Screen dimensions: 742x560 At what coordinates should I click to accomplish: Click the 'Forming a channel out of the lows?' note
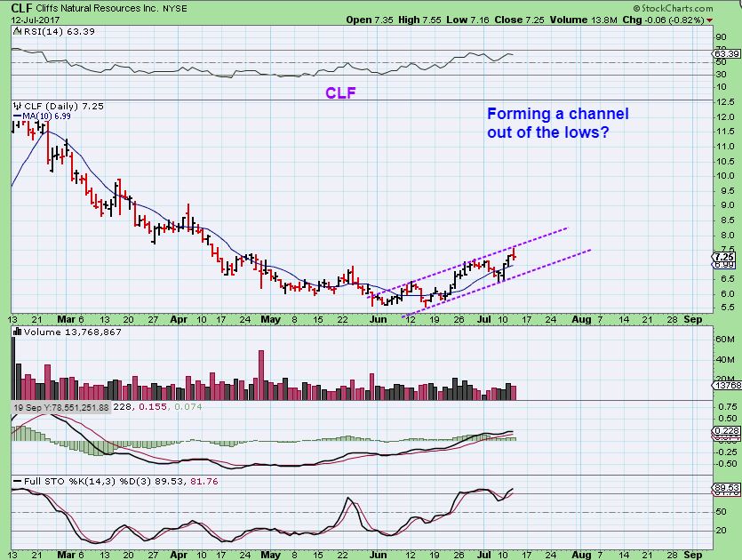(x=558, y=123)
